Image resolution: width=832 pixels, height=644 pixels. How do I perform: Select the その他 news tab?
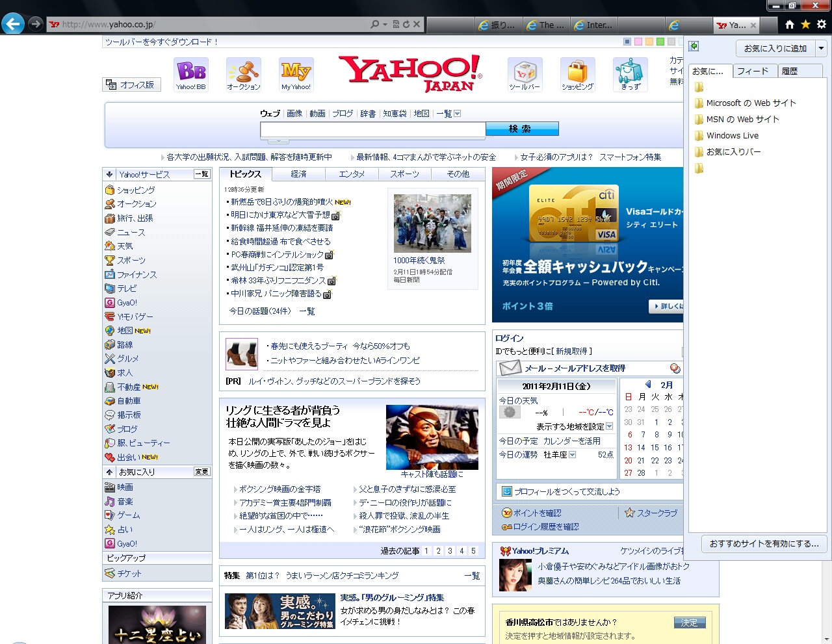458,174
